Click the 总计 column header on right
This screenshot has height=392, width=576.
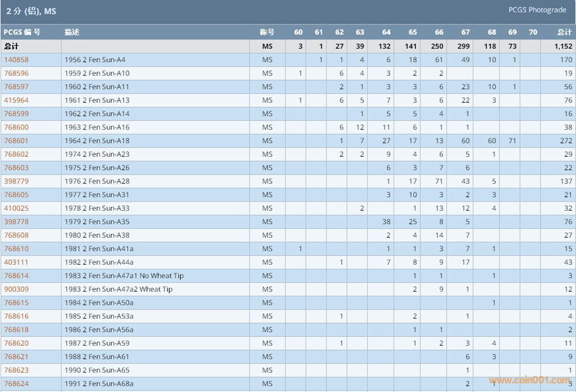click(x=564, y=32)
